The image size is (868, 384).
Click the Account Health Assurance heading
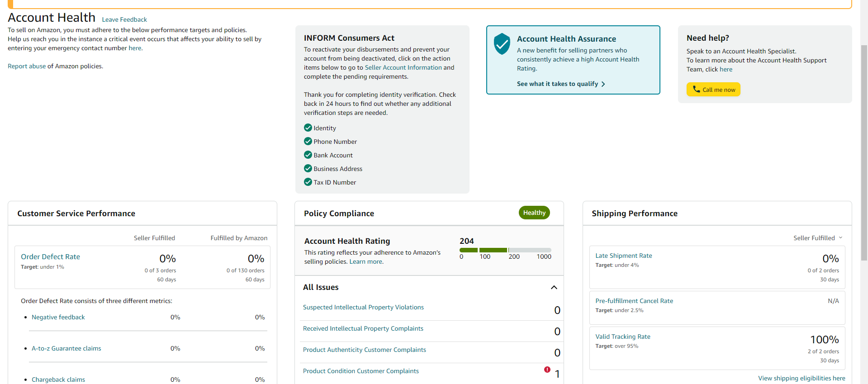(x=566, y=39)
